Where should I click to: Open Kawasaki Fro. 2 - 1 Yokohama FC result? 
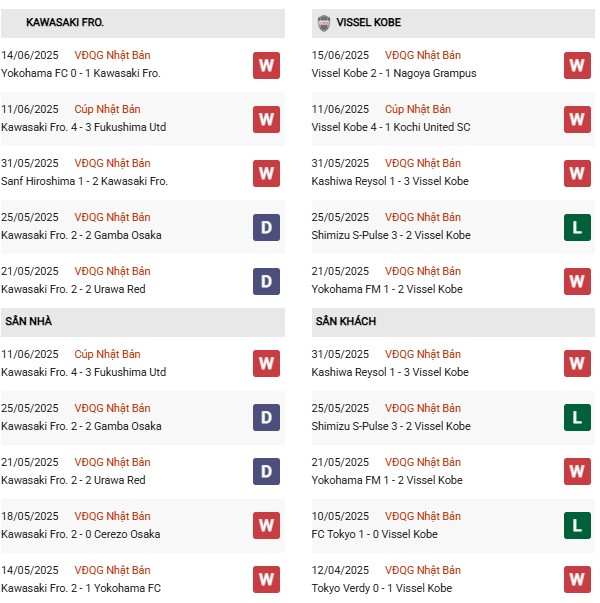[x=81, y=588]
